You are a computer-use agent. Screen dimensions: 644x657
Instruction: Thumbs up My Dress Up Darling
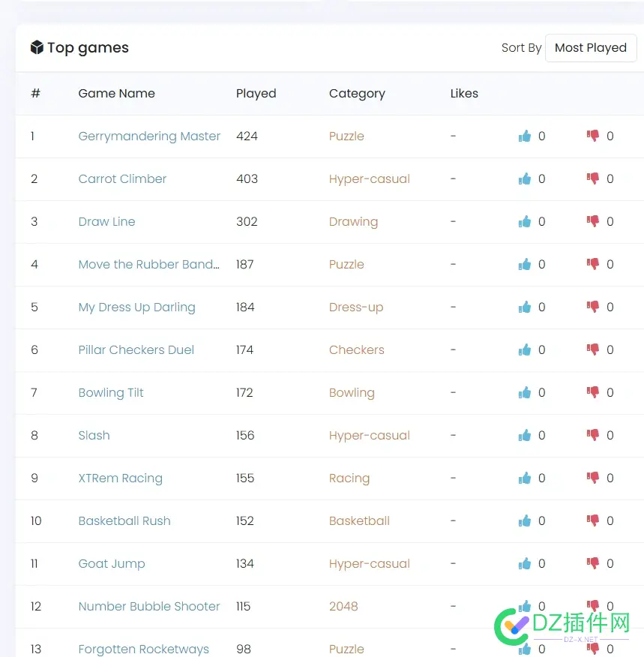point(524,307)
